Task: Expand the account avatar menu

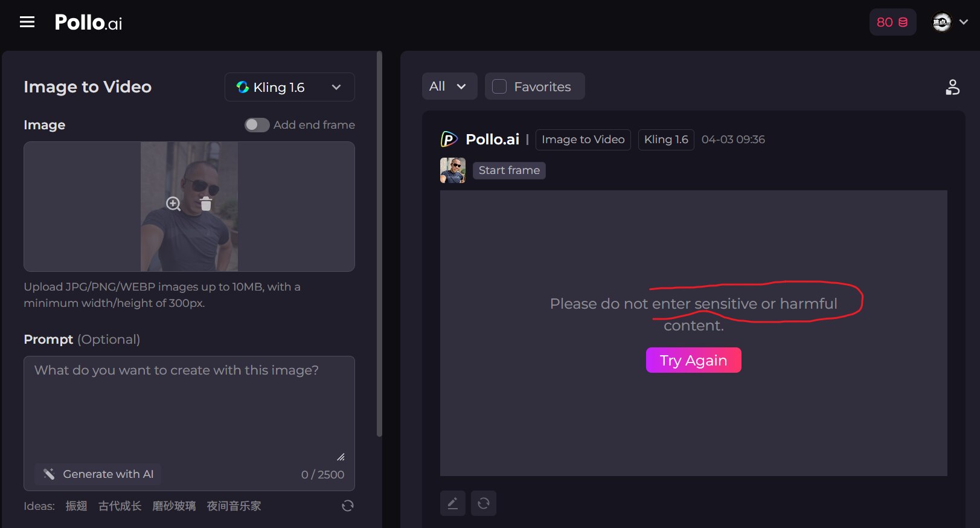Action: [950, 22]
